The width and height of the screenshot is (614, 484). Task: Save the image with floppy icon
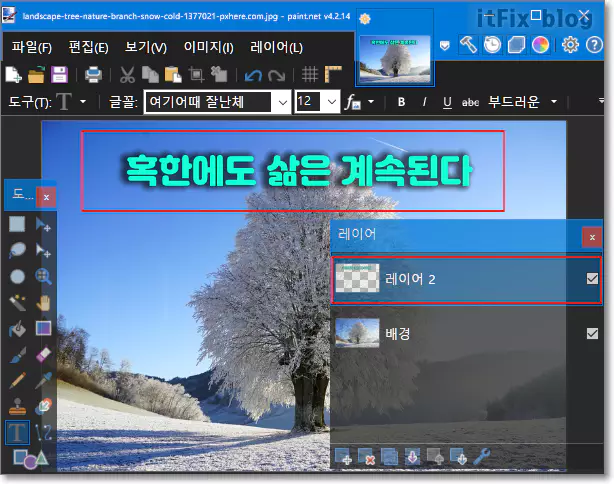(59, 74)
